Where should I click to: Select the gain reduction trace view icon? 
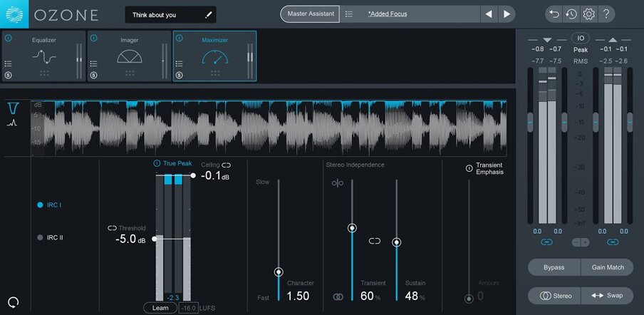pyautogui.click(x=14, y=108)
